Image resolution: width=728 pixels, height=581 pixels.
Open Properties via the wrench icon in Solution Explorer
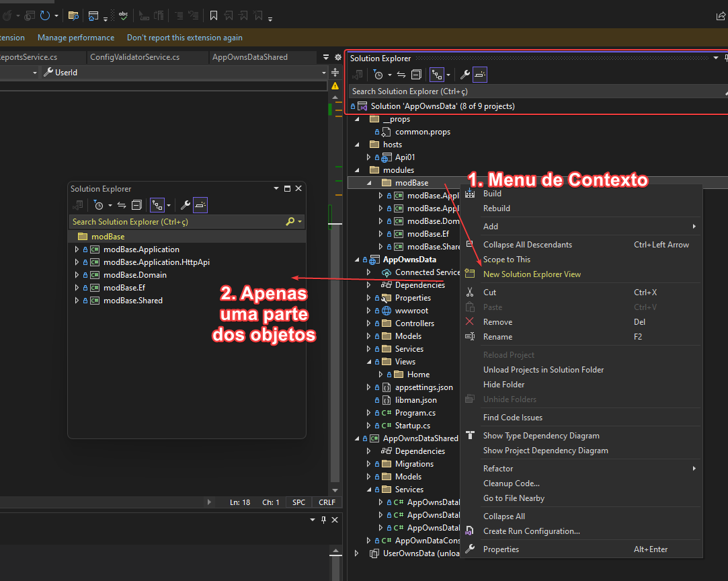point(464,74)
